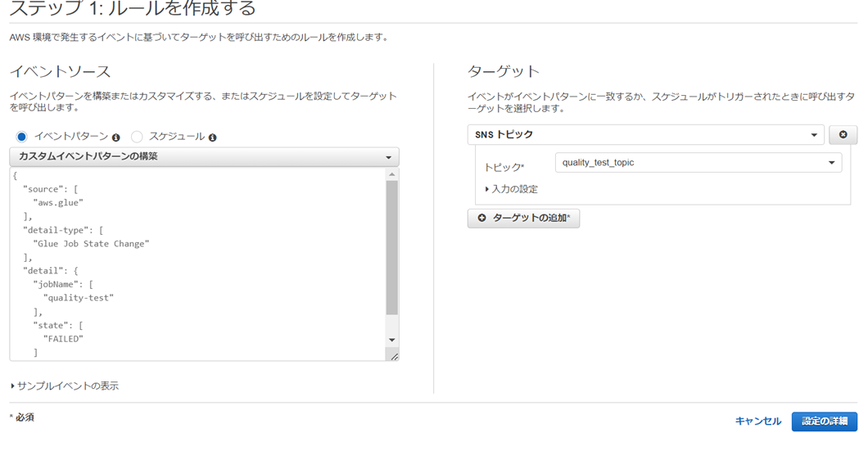Click the "jobName" key in JSON

pos(56,284)
